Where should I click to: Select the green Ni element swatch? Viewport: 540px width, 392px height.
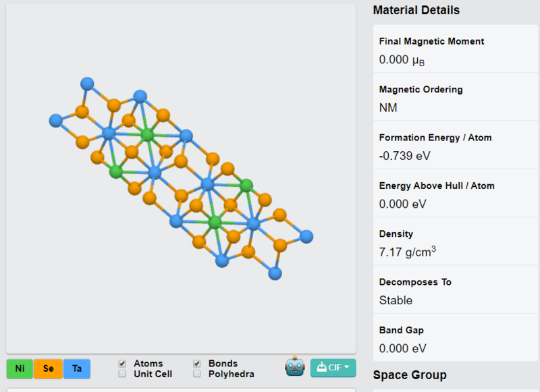[20, 368]
